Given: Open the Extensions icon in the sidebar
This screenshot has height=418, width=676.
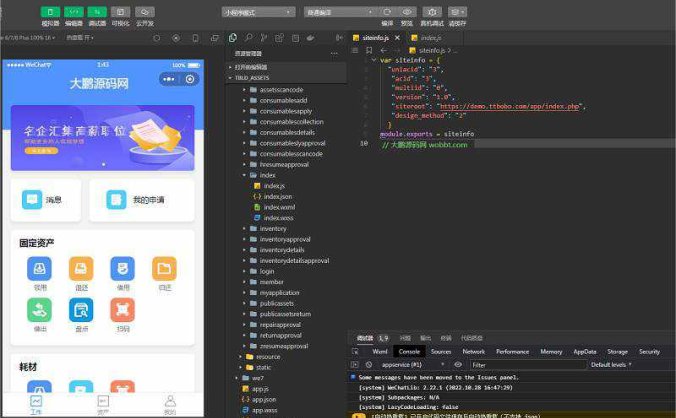Looking at the screenshot, I should pyautogui.click(x=279, y=38).
